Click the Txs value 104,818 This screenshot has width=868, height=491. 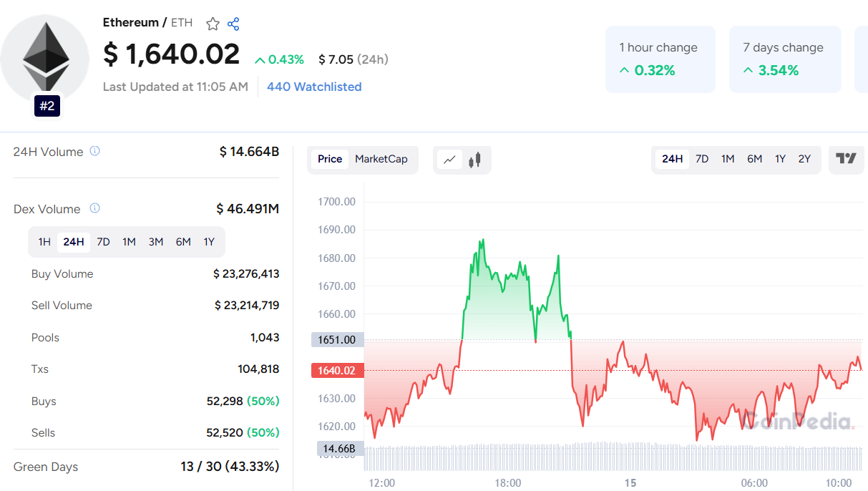[x=258, y=369]
